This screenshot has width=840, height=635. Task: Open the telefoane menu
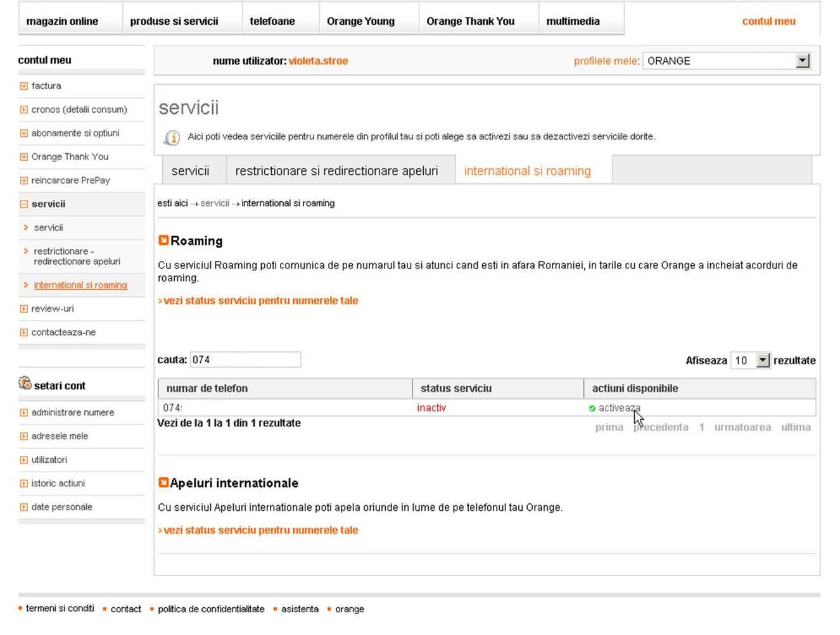tap(272, 20)
